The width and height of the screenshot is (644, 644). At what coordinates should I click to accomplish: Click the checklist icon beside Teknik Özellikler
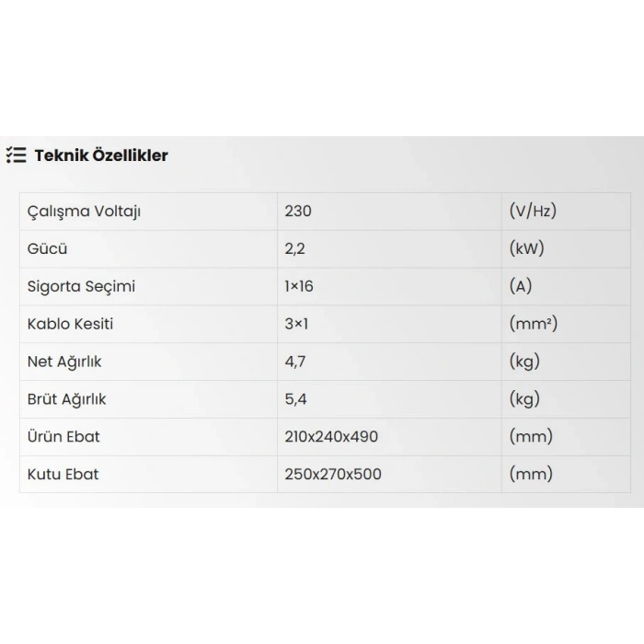coord(16,155)
